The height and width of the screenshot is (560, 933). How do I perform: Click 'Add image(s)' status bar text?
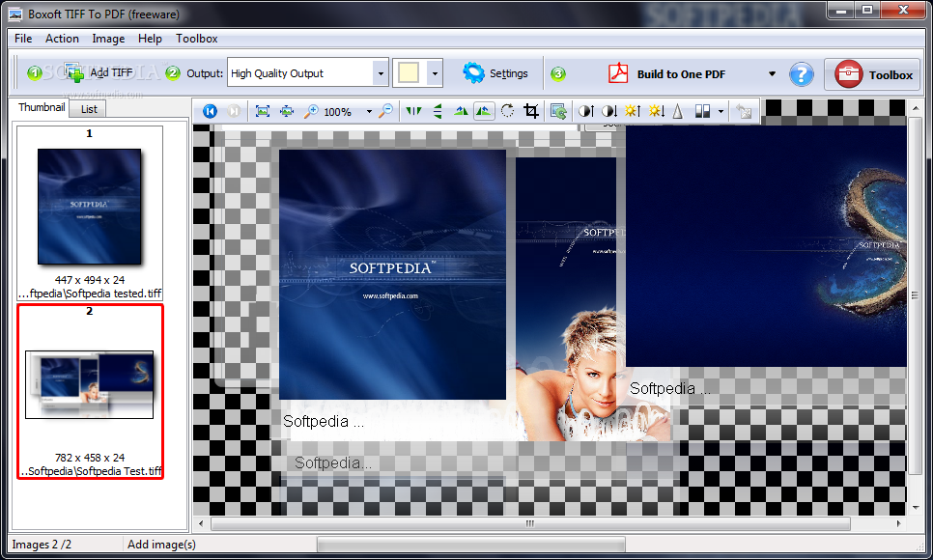[161, 545]
